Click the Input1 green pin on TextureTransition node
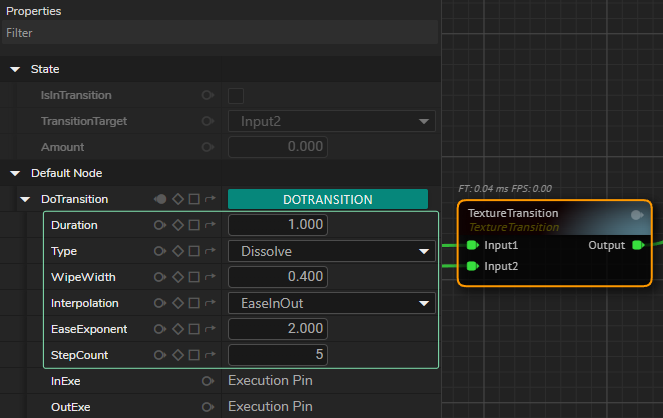Screen dimensions: 663x418 tap(473, 246)
